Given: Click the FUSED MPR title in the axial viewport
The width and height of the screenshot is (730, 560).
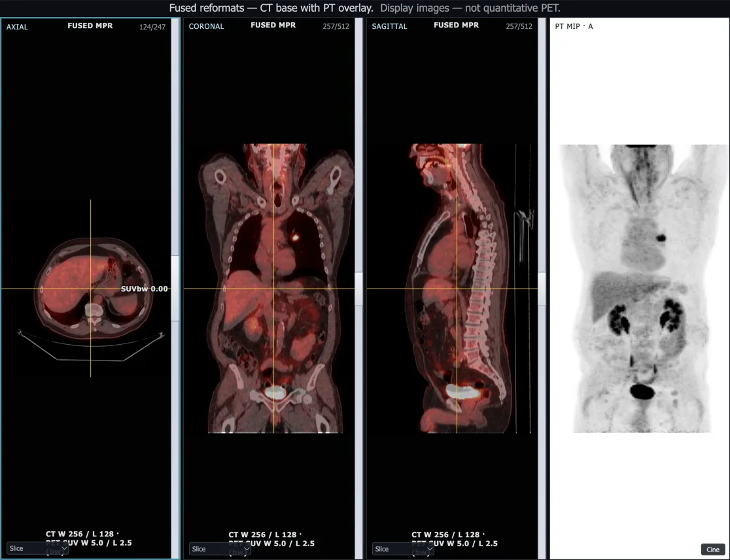Looking at the screenshot, I should 90,26.
